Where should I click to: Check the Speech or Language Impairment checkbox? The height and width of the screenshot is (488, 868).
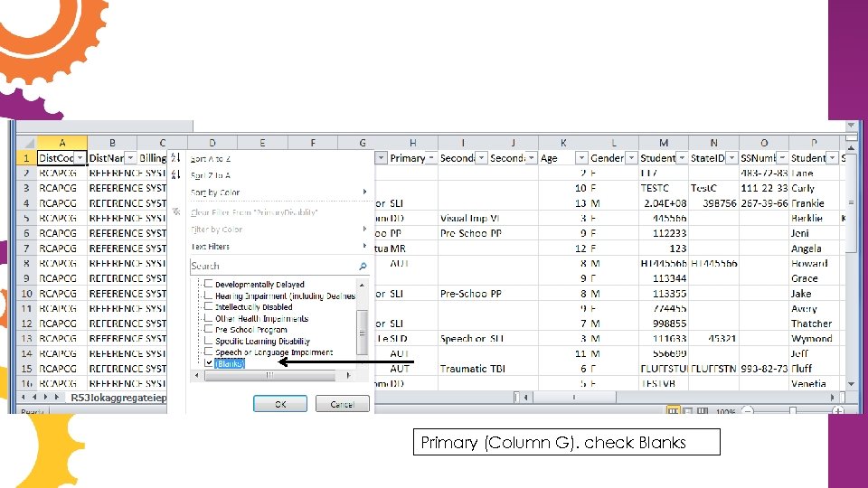point(208,352)
